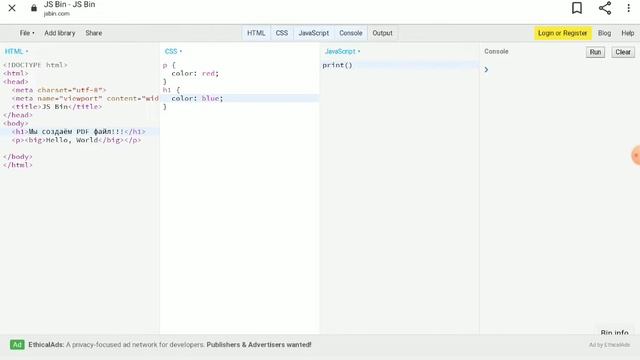
Task: Expand the CSS panel language dropdown
Action: (173, 51)
